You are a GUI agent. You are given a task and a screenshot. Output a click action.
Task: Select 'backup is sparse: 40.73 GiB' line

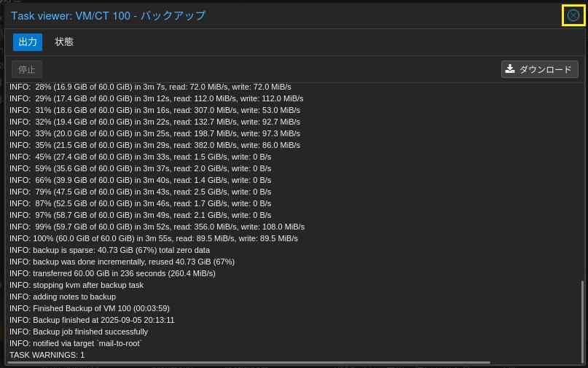click(x=109, y=250)
